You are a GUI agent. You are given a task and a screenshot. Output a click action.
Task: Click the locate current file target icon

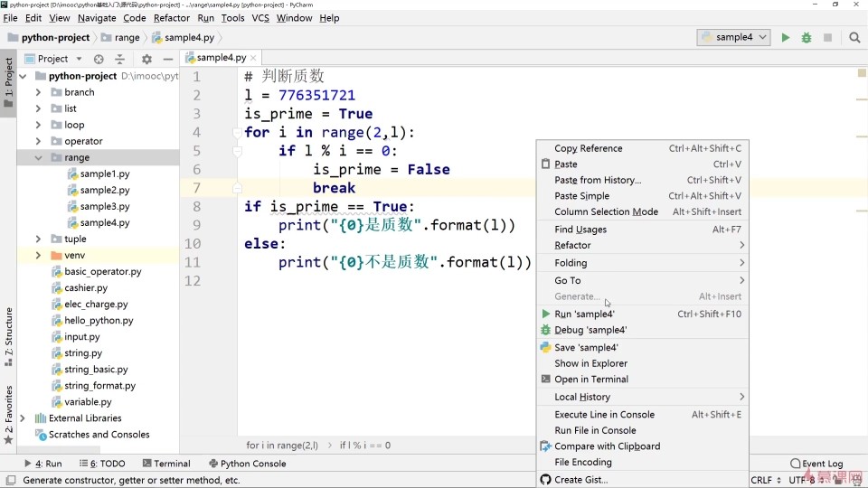pyautogui.click(x=99, y=59)
